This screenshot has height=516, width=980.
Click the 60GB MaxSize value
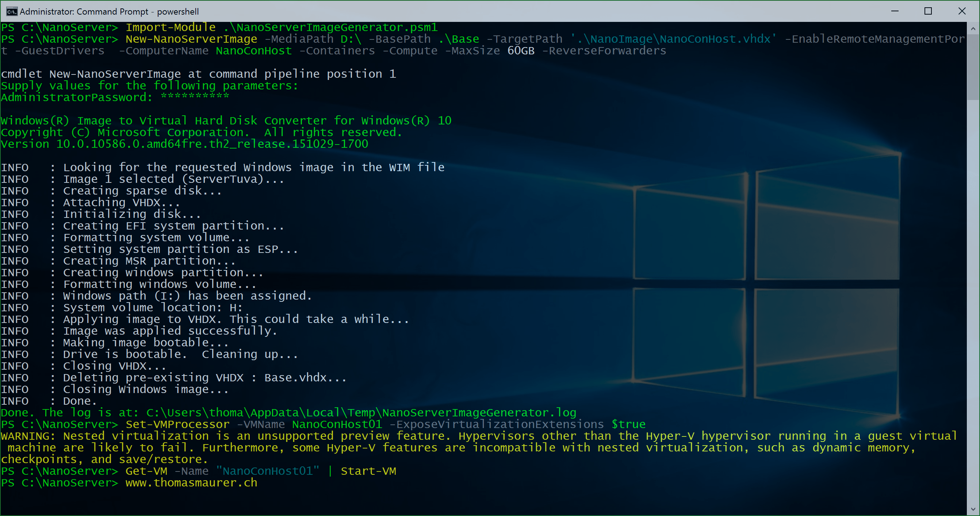521,51
